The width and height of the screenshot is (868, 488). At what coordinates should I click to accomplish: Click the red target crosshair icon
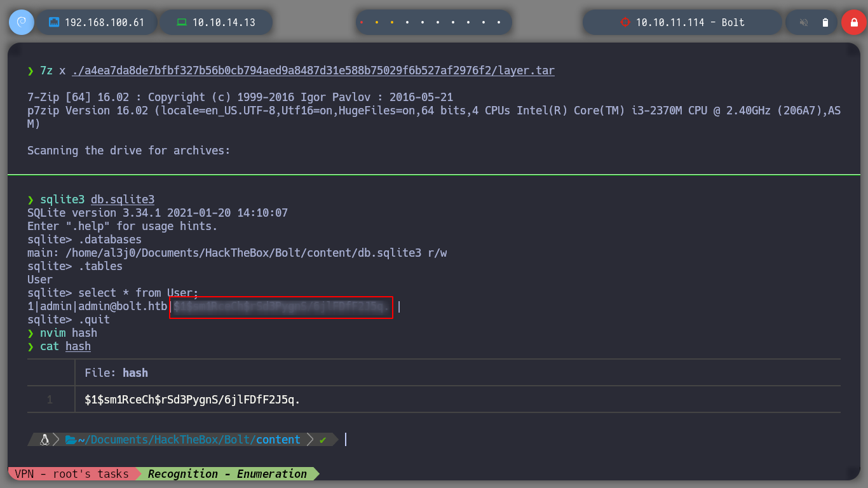(x=625, y=22)
